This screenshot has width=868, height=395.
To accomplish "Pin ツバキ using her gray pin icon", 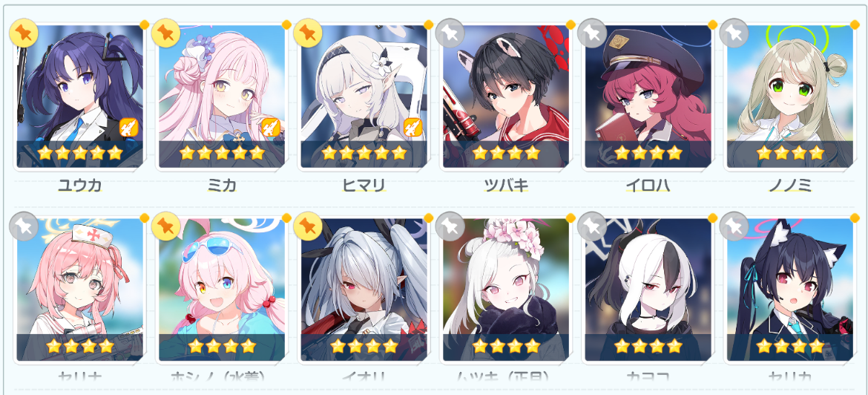I will (450, 33).
